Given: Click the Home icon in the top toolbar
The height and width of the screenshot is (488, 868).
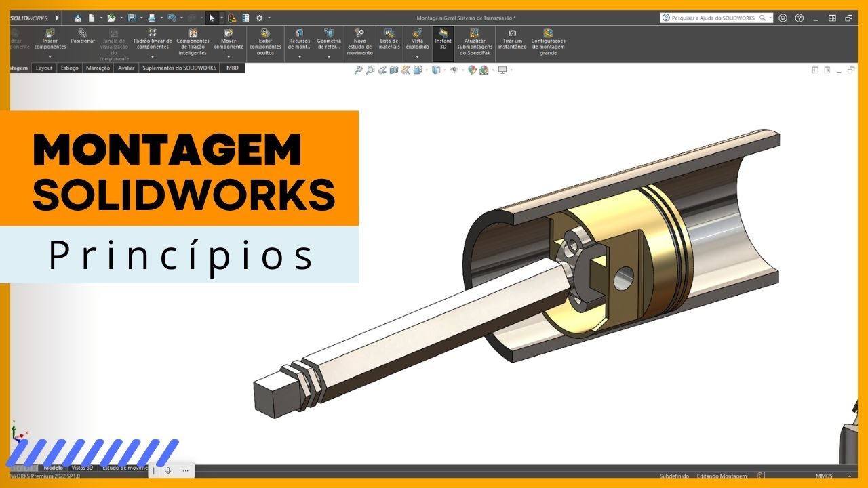Looking at the screenshot, I should click(78, 18).
